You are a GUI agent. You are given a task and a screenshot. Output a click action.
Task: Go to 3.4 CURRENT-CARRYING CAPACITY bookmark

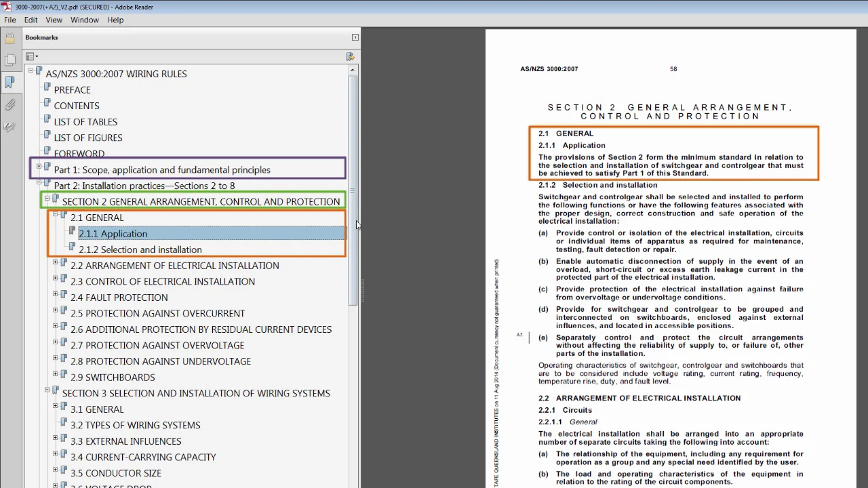pos(143,457)
